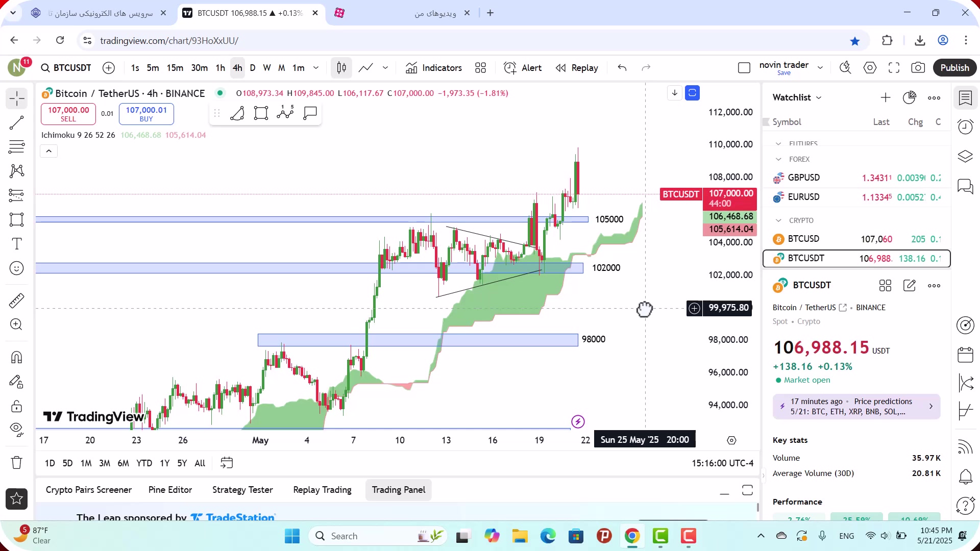Open File Explorer from the taskbar
The width and height of the screenshot is (980, 551).
coord(520,536)
